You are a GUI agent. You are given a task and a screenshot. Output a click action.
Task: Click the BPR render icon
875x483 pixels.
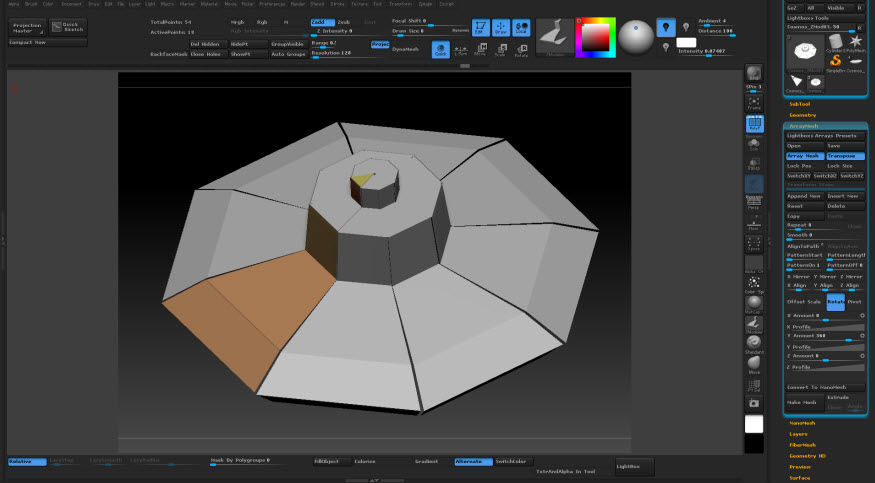pos(754,75)
